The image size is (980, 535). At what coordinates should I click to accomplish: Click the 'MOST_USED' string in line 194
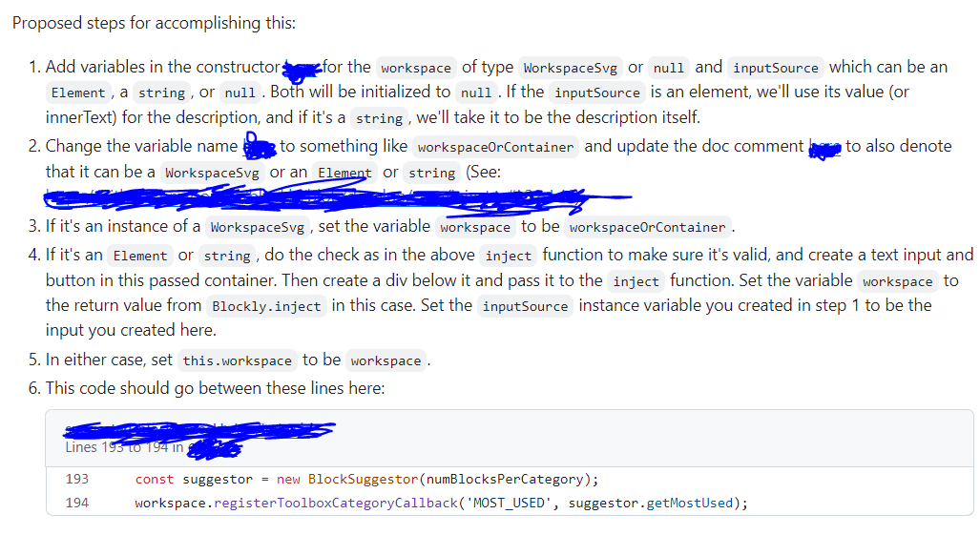coord(509,503)
